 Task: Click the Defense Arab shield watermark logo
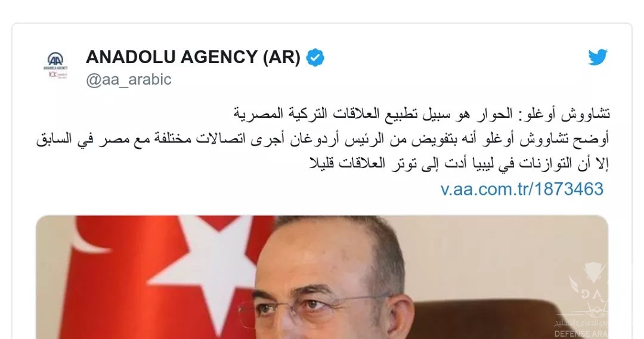[x=588, y=283]
